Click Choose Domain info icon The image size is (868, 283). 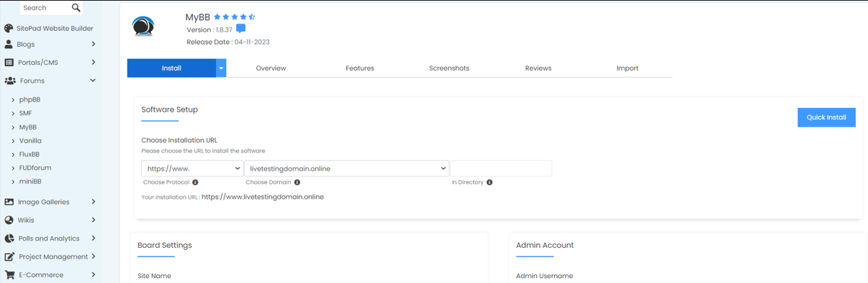click(x=297, y=182)
